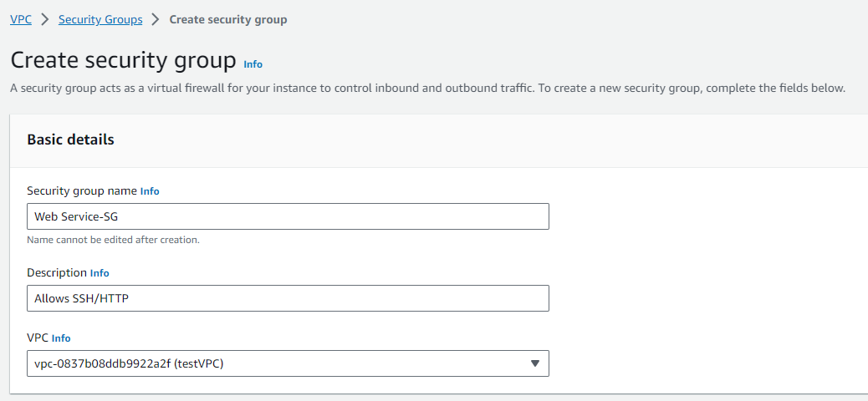Click the VPC dropdown arrow
Image resolution: width=868 pixels, height=401 pixels.
(535, 363)
